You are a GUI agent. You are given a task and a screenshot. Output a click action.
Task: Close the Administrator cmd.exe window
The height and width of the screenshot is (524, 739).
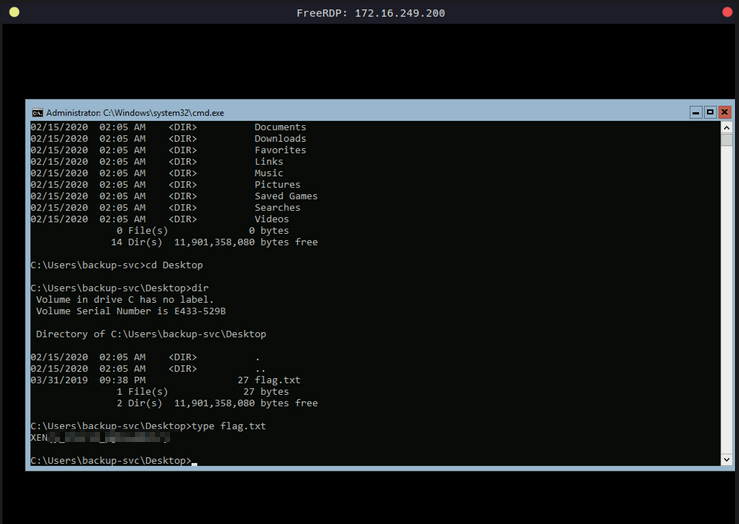pos(725,112)
